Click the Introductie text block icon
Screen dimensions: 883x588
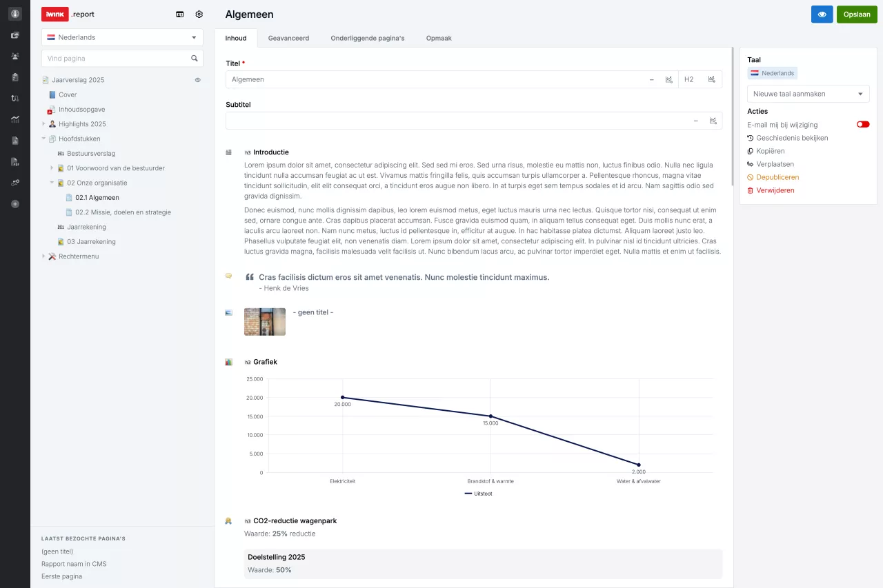pos(228,152)
